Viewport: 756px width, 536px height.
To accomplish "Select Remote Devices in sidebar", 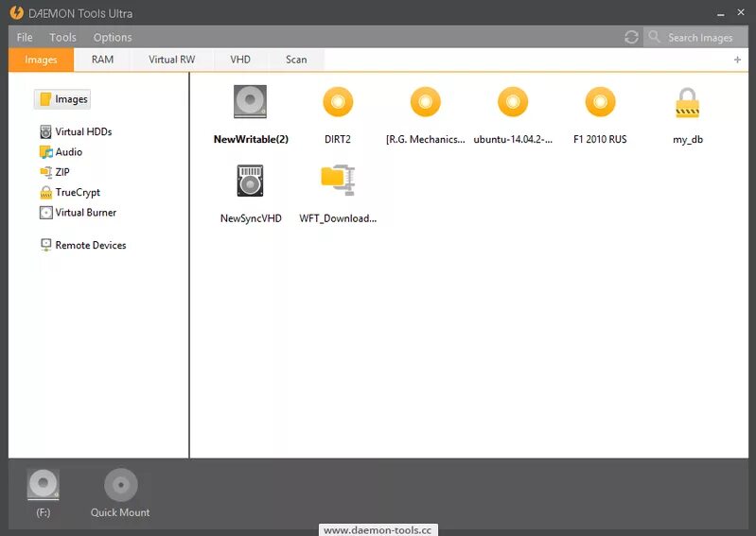I will point(83,245).
